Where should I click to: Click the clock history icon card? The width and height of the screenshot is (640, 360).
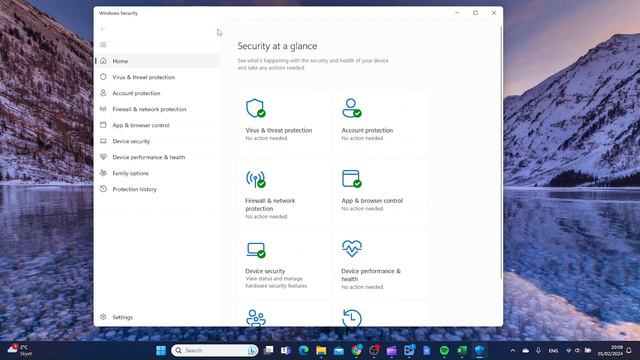pos(352,318)
